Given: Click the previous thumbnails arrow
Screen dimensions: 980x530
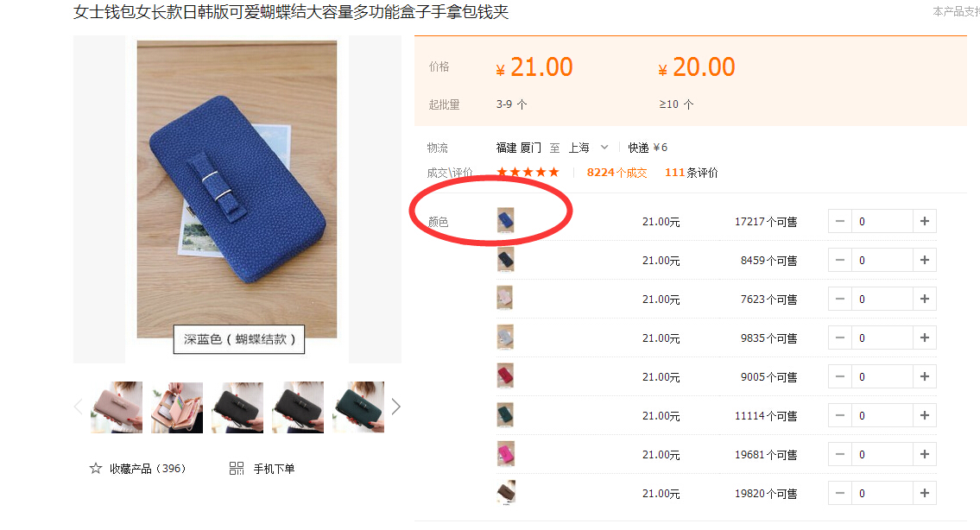Looking at the screenshot, I should 78,407.
